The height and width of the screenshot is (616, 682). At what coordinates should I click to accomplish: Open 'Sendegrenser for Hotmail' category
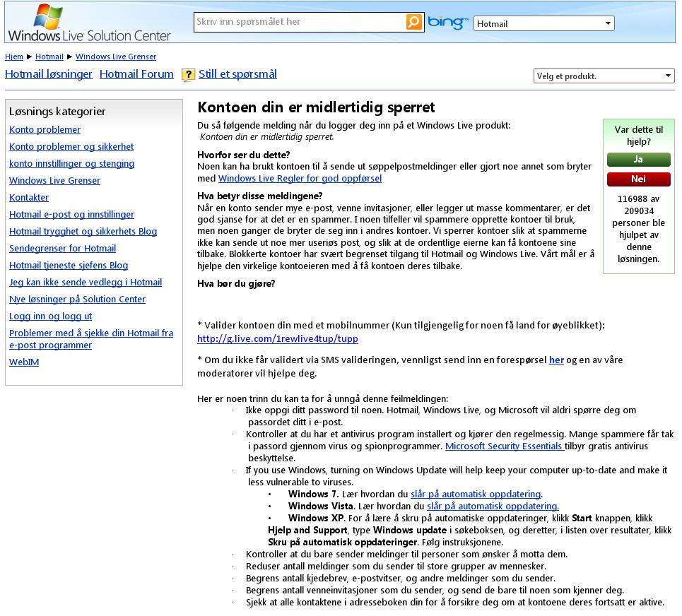(x=62, y=249)
